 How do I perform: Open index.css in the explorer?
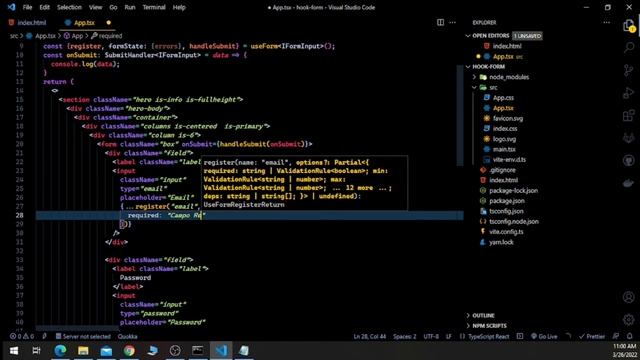(505, 129)
